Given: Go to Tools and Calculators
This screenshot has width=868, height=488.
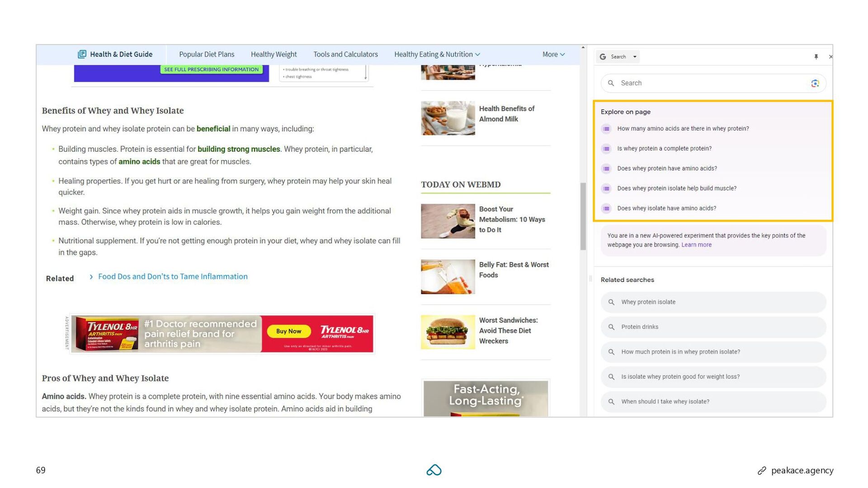Looking at the screenshot, I should [345, 54].
